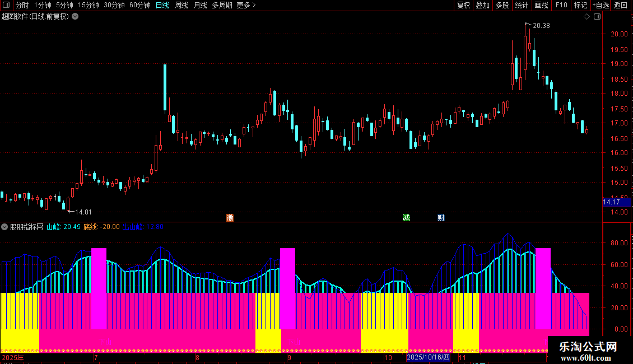Expand the 股朋指标网 indicator dropdown
Screen dimensions: 633x364
coord(4,227)
